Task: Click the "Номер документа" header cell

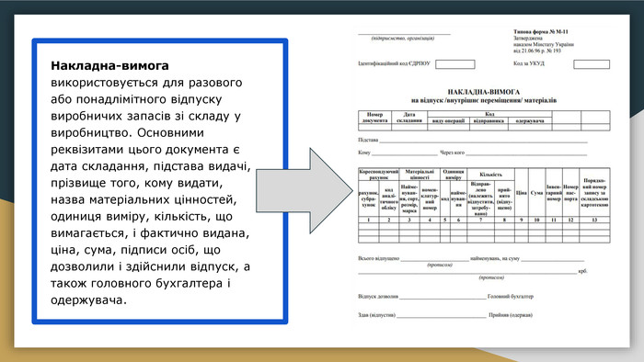Action: point(375,118)
